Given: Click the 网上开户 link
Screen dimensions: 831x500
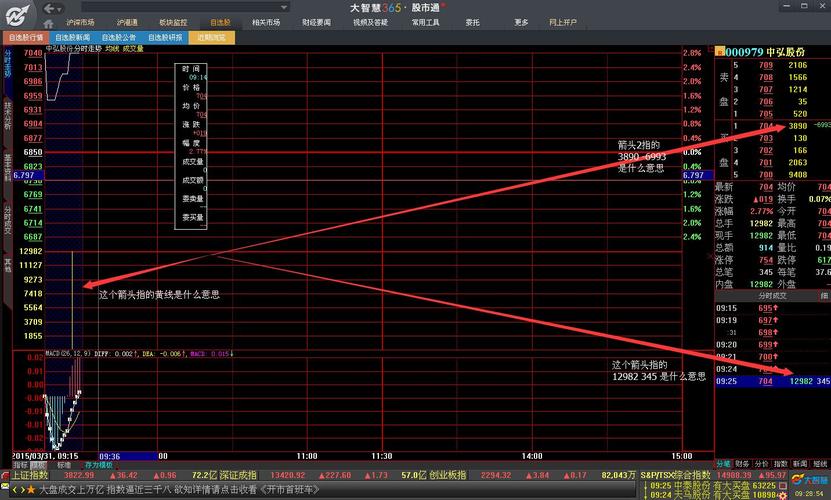Looking at the screenshot, I should (x=563, y=22).
